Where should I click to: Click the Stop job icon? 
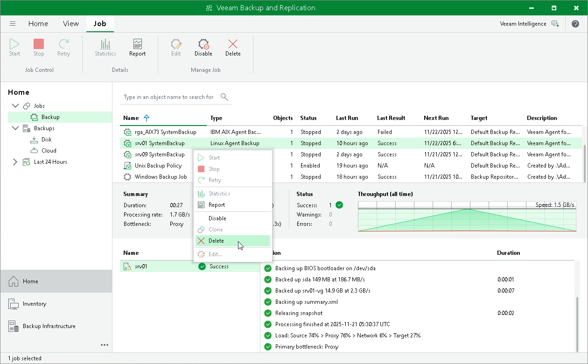pos(38,47)
